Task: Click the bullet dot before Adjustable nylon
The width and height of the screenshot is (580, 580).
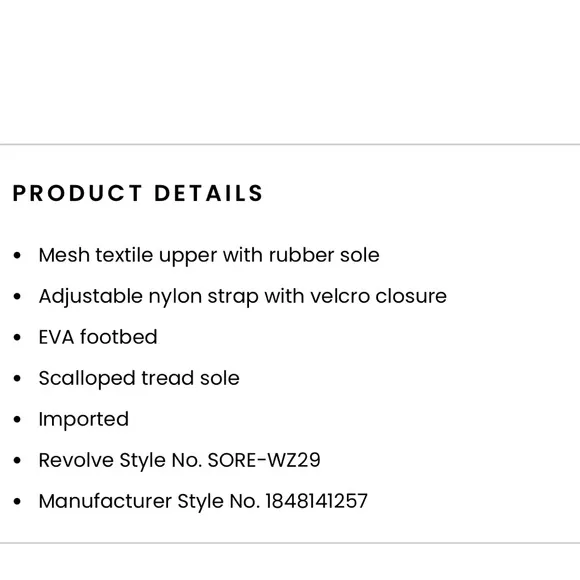Action: click(x=17, y=297)
